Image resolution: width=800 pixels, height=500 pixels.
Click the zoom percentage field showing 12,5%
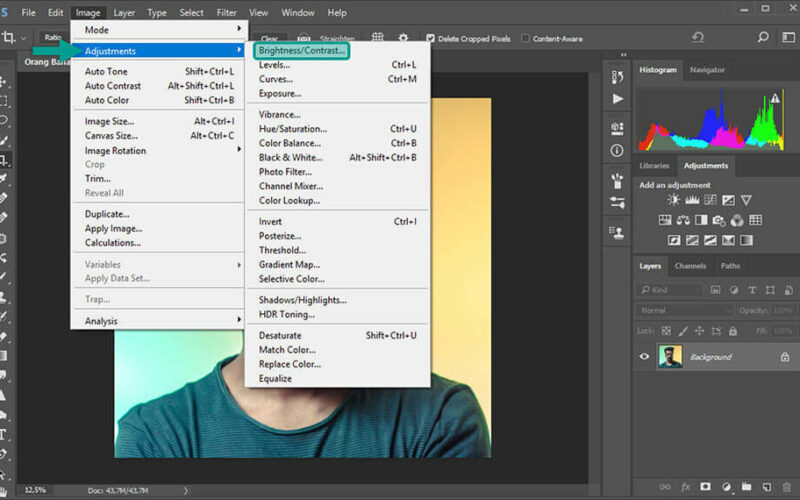[x=35, y=490]
